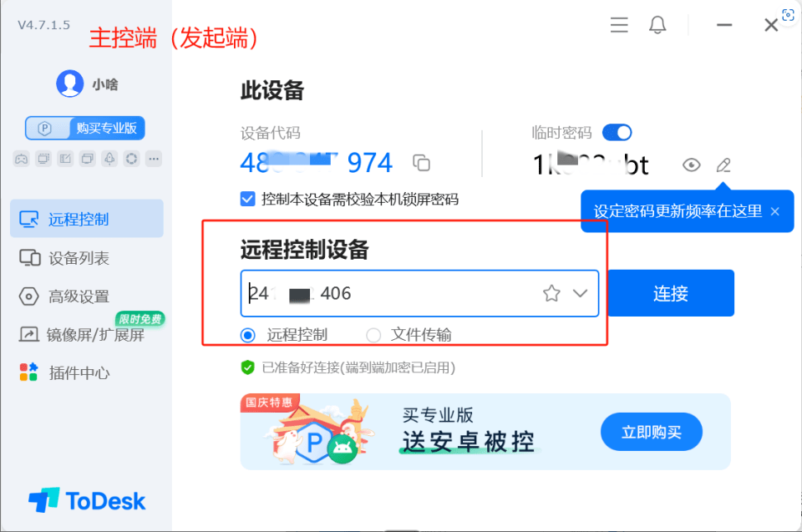Click the green shield connection status icon
Viewport: 802px width, 532px height.
[247, 367]
